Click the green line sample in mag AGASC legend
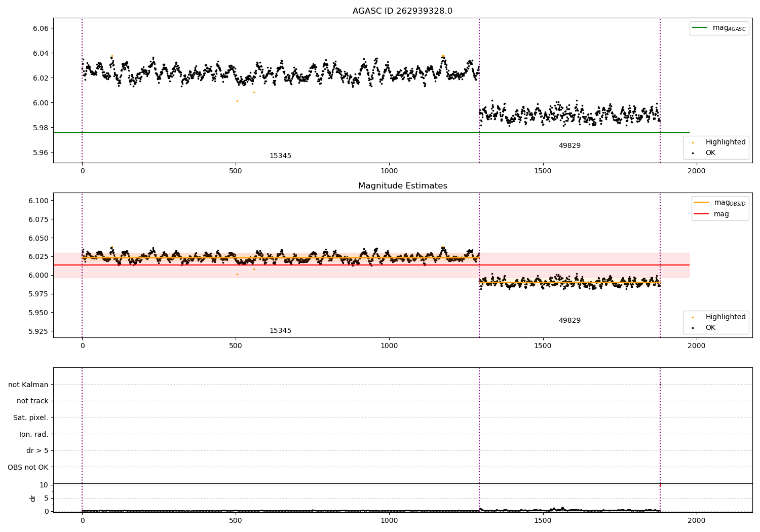 coord(700,28)
